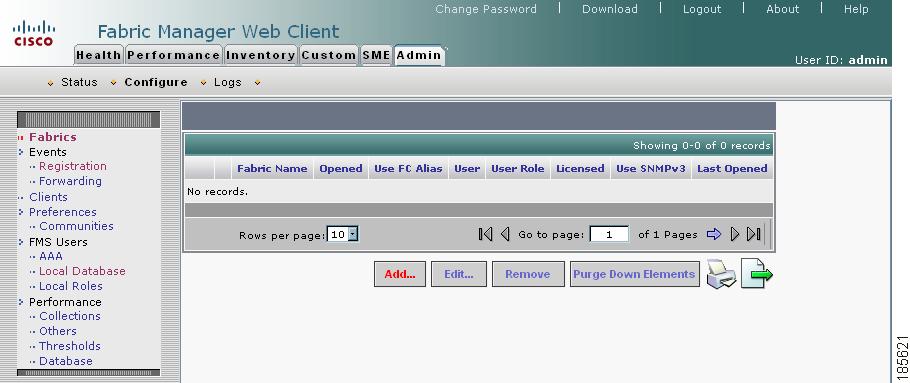Click the Edit... button

click(x=458, y=274)
